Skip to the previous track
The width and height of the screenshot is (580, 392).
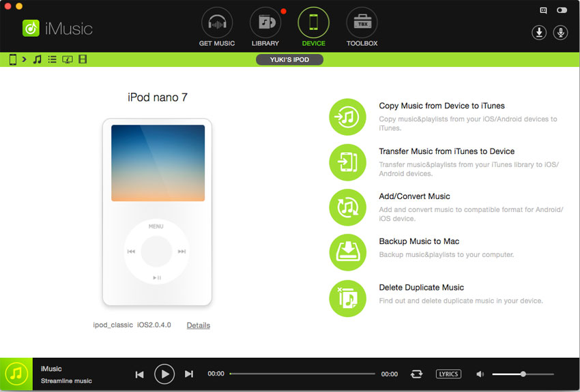click(x=139, y=374)
